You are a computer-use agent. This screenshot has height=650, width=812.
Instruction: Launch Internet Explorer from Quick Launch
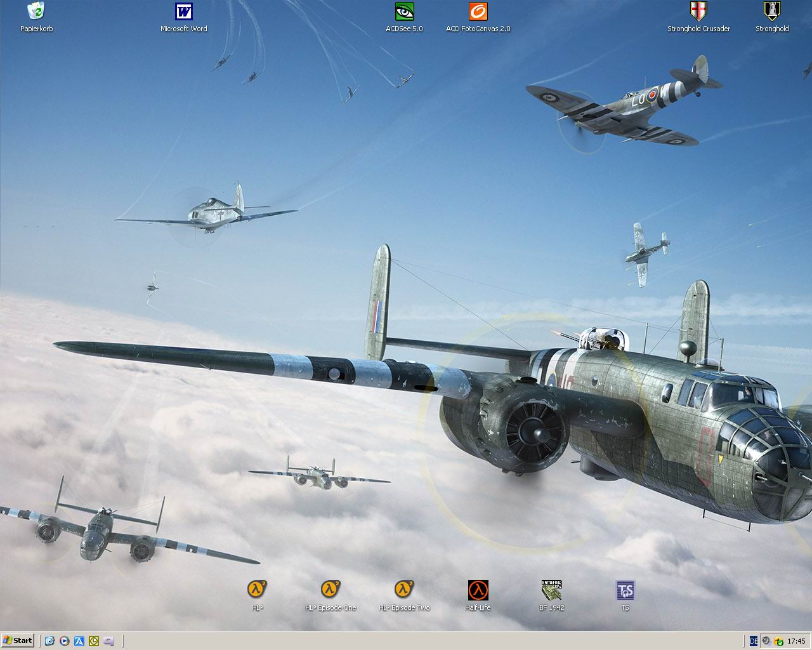(49, 641)
